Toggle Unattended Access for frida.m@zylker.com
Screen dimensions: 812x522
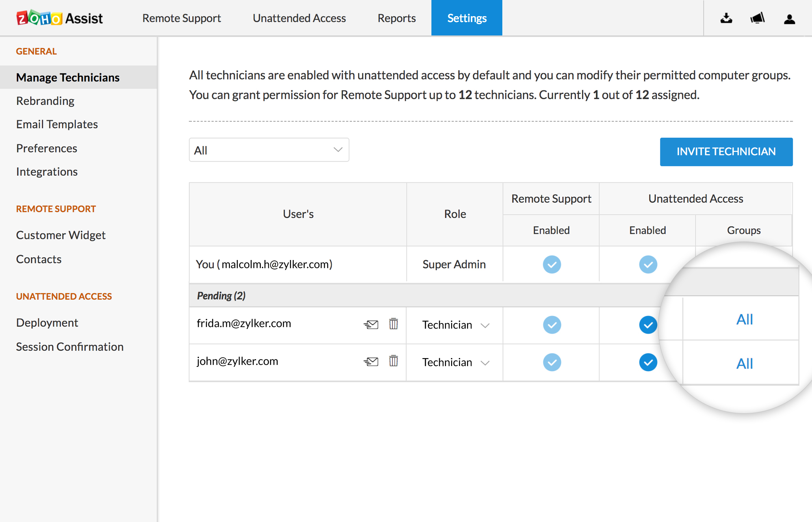click(x=648, y=325)
